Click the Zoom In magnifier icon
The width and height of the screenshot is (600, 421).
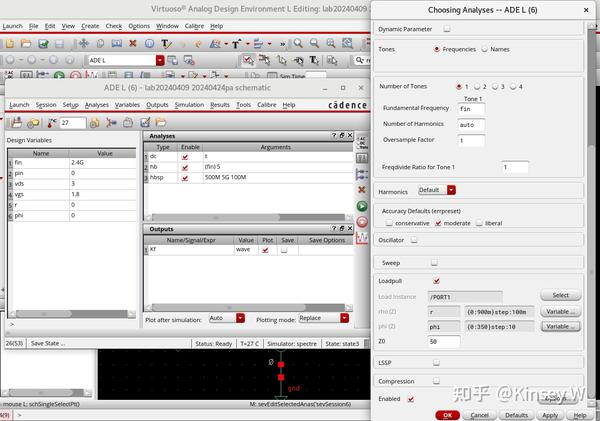(298, 43)
